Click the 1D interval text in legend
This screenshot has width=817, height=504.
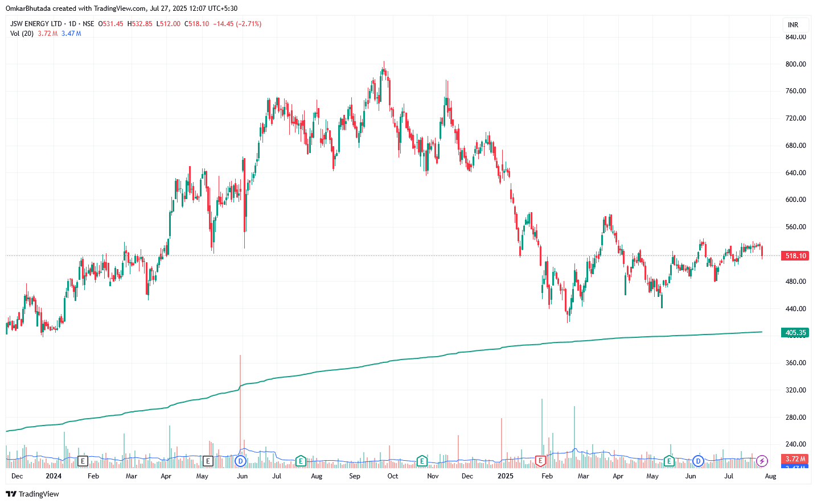72,24
